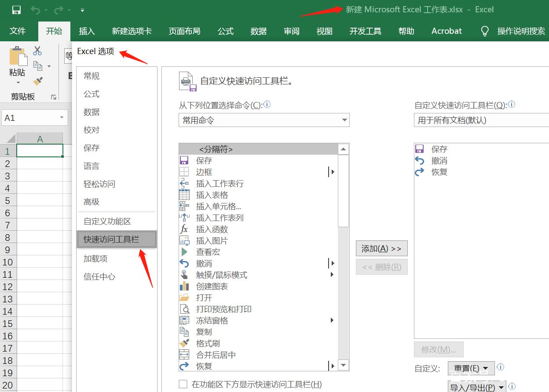This screenshot has height=392, width=549.
Task: Open the Clipboard group dialog launcher
Action: point(54,97)
